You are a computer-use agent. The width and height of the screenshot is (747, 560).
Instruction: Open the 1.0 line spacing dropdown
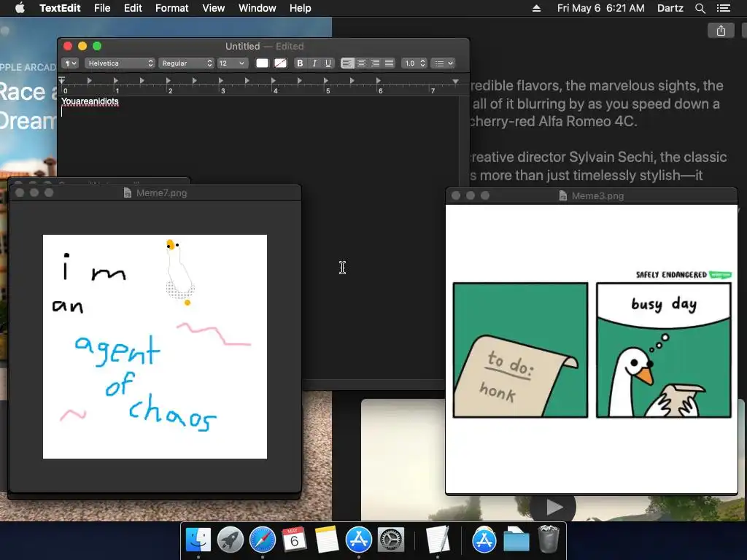pyautogui.click(x=414, y=63)
